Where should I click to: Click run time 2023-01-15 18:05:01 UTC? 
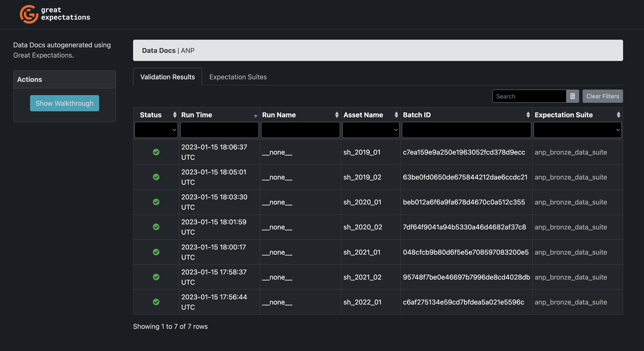click(214, 177)
